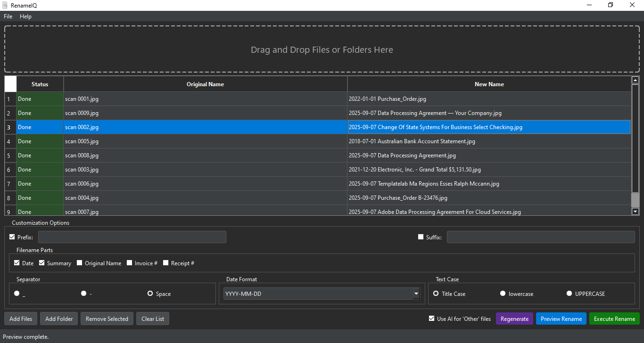Click the RenameIQ app icon in title bar
This screenshot has width=644, height=343.
6,5
